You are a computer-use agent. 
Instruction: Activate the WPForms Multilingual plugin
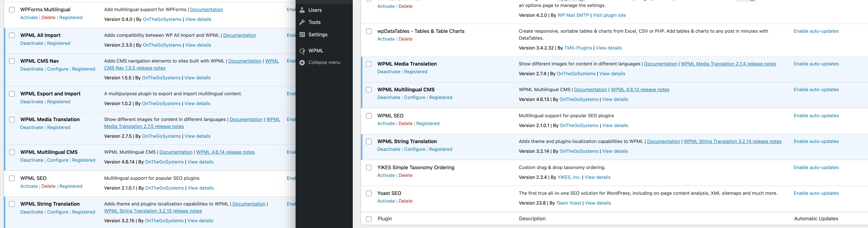[x=29, y=18]
